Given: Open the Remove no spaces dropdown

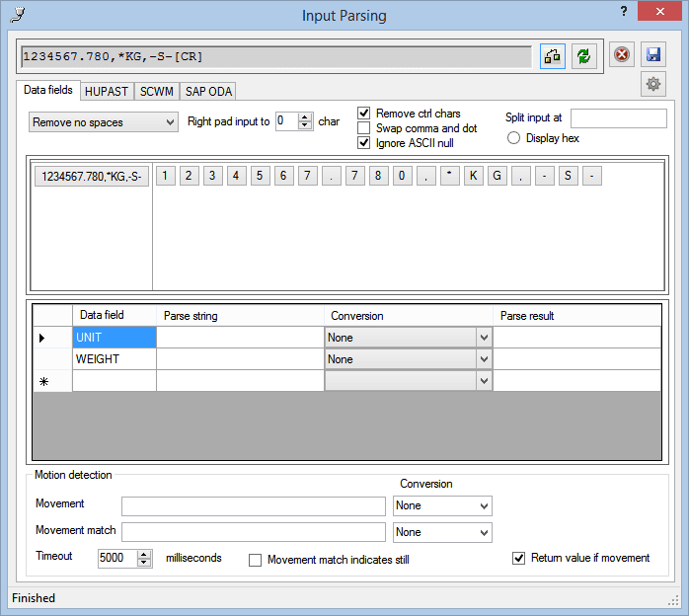Looking at the screenshot, I should coord(103,122).
